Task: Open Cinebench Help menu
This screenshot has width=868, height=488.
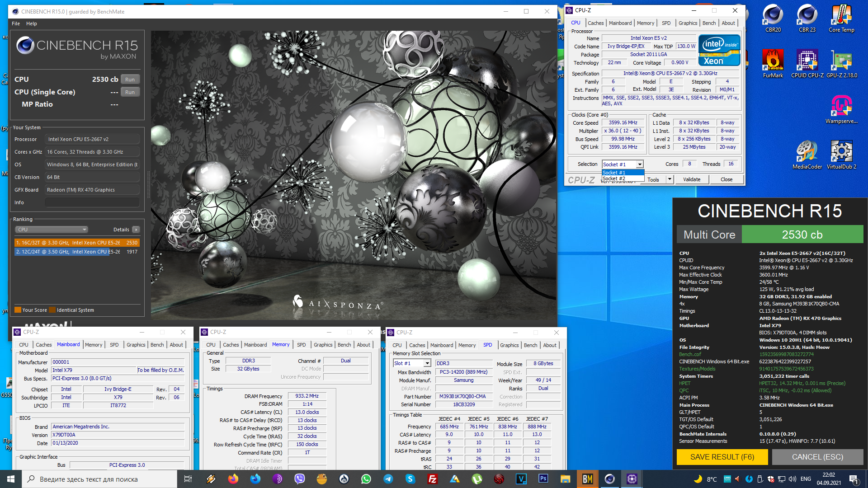Action: tap(32, 23)
